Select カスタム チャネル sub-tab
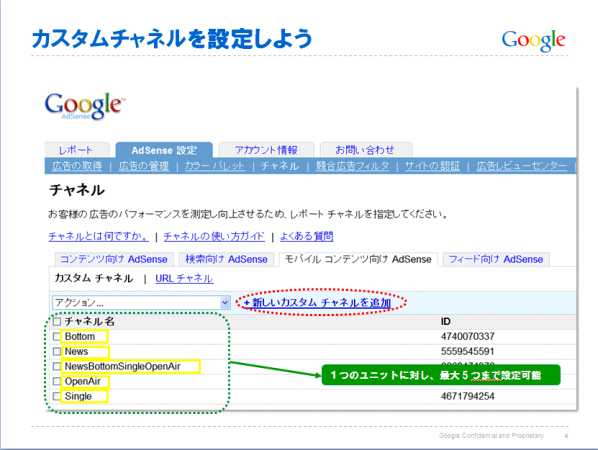The image size is (598, 450). pos(94,278)
